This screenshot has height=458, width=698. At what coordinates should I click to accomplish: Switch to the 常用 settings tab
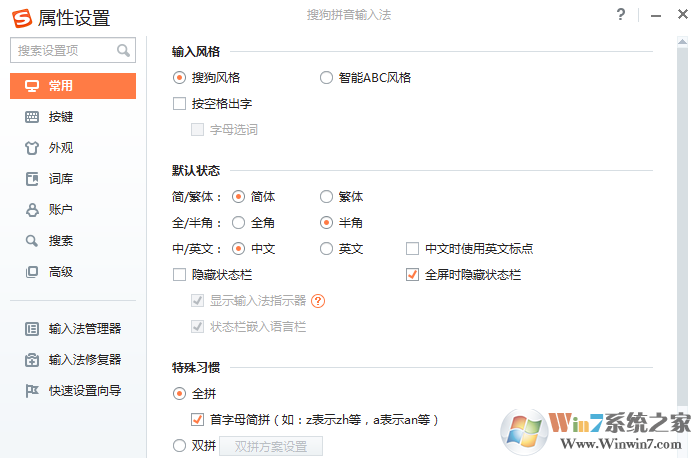tap(73, 86)
